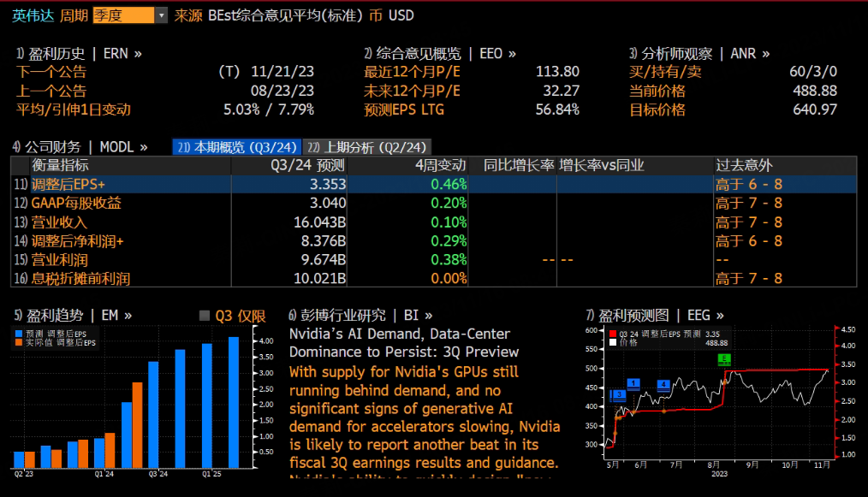Click the 营业收入 forecast value 16.043B

320,222
